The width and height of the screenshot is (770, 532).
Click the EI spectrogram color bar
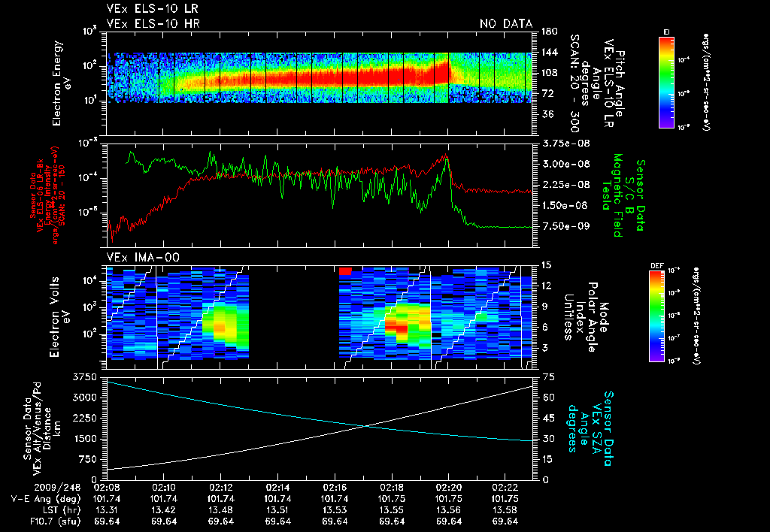[666, 82]
